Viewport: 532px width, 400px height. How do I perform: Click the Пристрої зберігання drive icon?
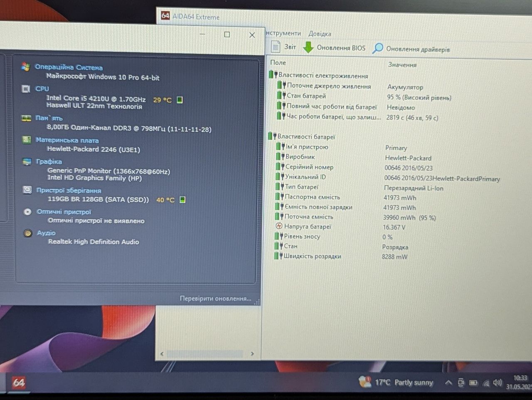[27, 190]
